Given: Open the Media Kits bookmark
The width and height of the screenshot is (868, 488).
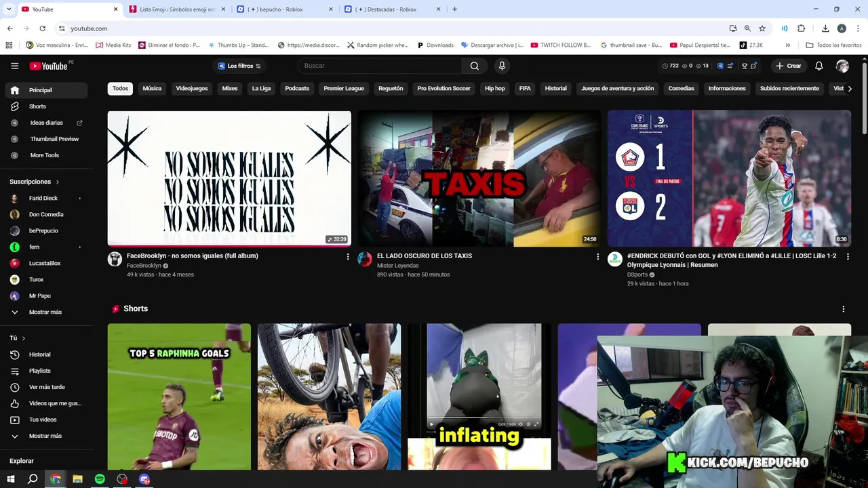Looking at the screenshot, I should (x=113, y=45).
